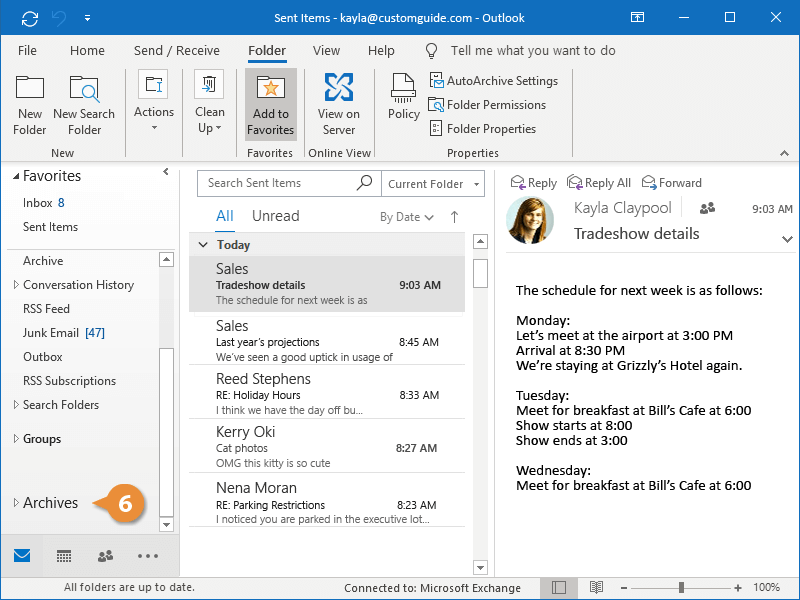The width and height of the screenshot is (800, 600).
Task: Click Add to Favorites button
Action: [270, 105]
